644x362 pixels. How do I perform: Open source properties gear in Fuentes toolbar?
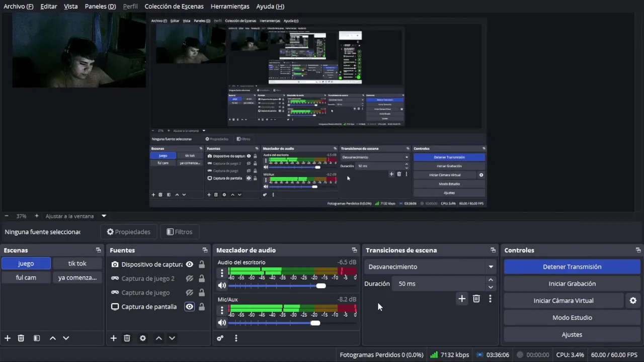pyautogui.click(x=143, y=338)
